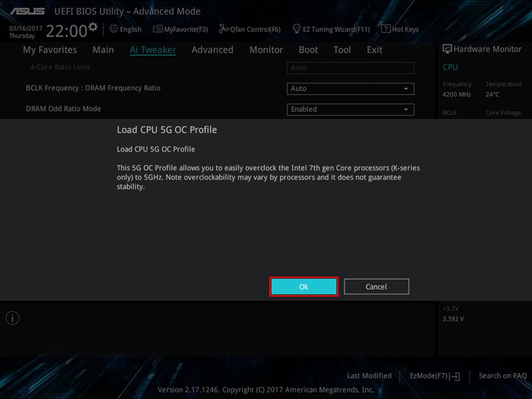The image size is (532, 399).
Task: Click the Hardware Monitor screen icon
Action: 447,49
